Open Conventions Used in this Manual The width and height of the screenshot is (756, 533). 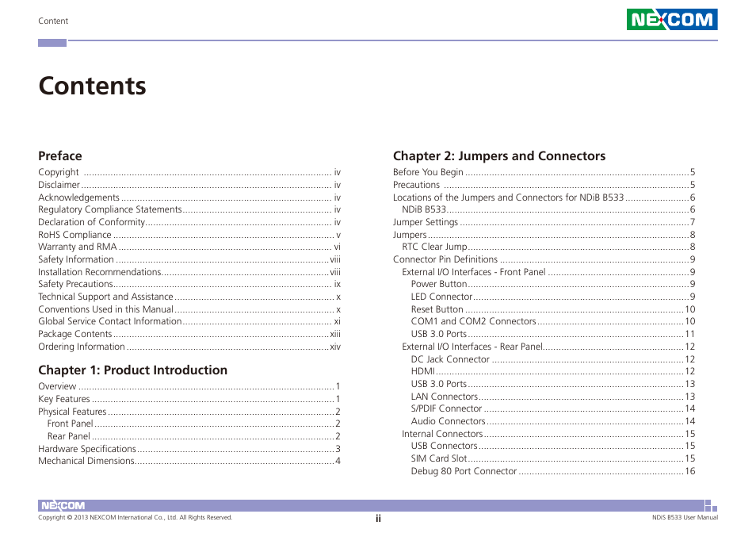coord(189,309)
